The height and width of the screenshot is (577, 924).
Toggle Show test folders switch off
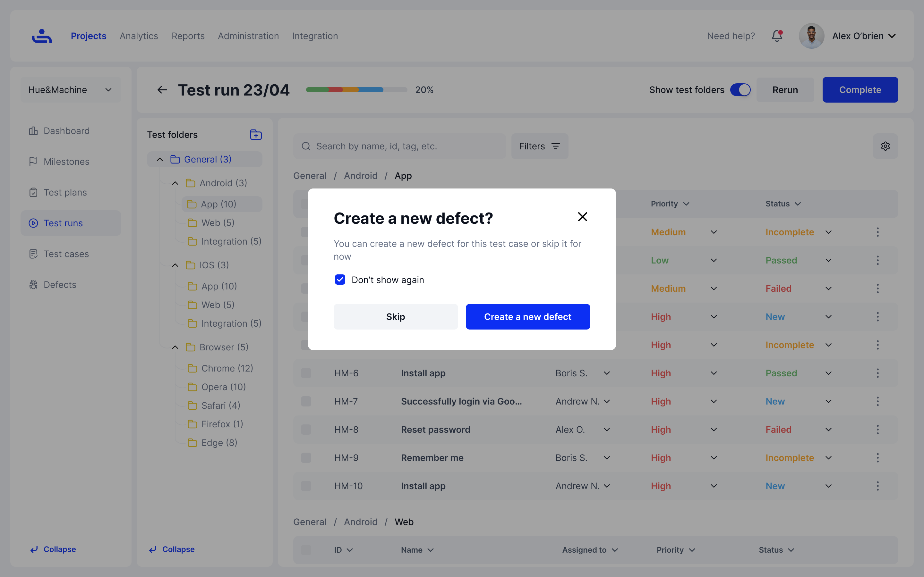[x=740, y=90]
